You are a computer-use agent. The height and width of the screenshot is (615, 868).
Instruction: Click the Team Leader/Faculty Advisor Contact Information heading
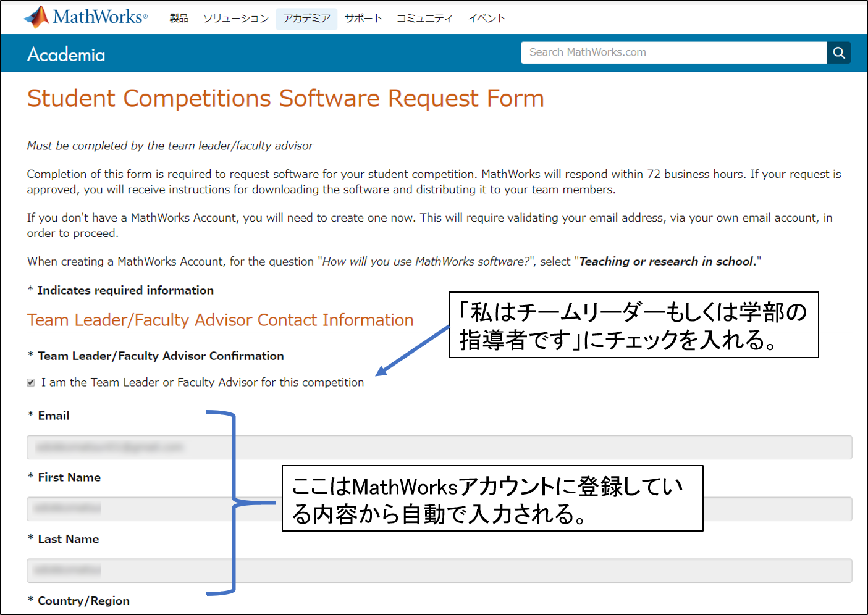[x=220, y=320]
